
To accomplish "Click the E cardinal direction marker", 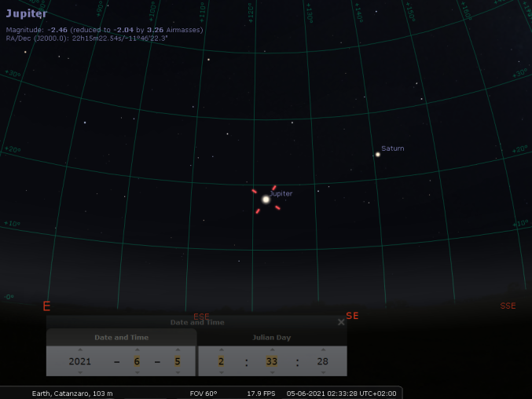I will (x=46, y=306).
